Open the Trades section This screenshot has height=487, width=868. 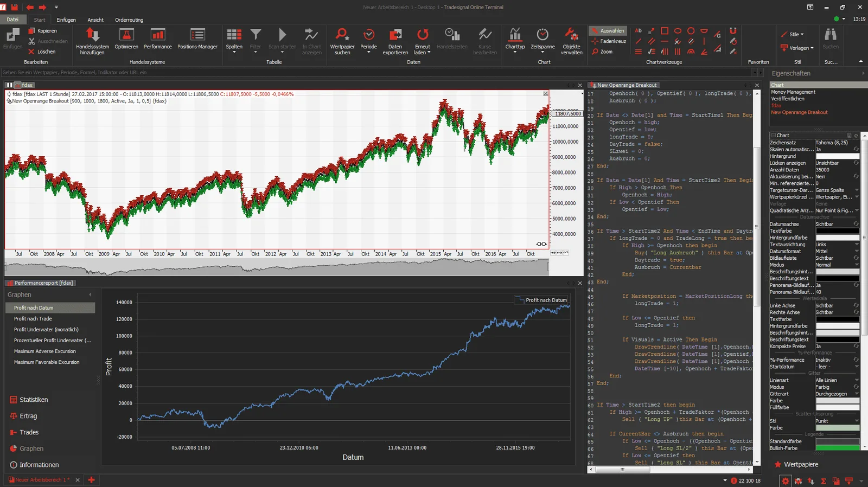(24, 432)
